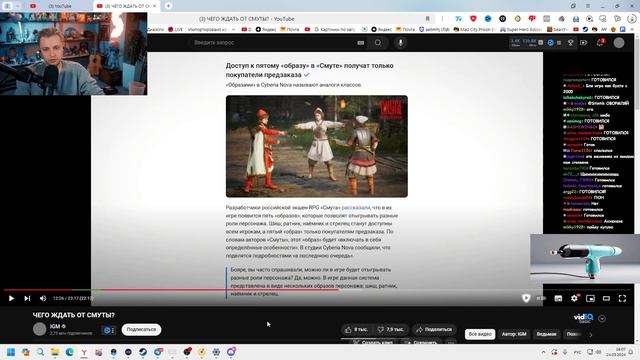Mute the video player volume
Screen dimensions: 640x360
click(43, 298)
